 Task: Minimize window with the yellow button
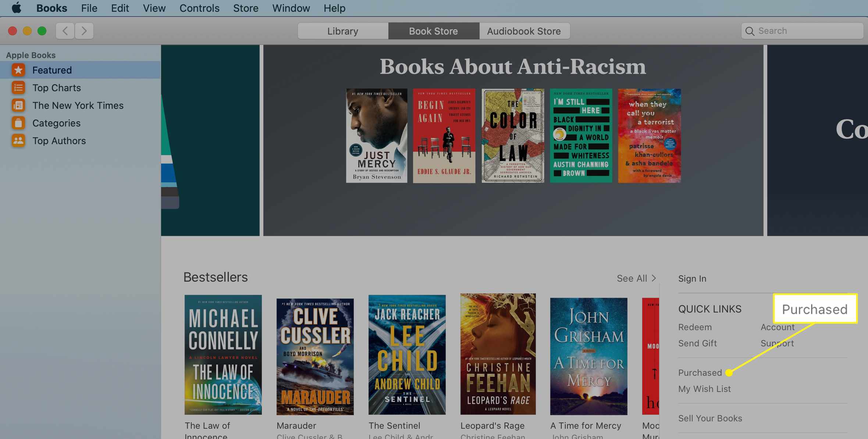point(27,31)
